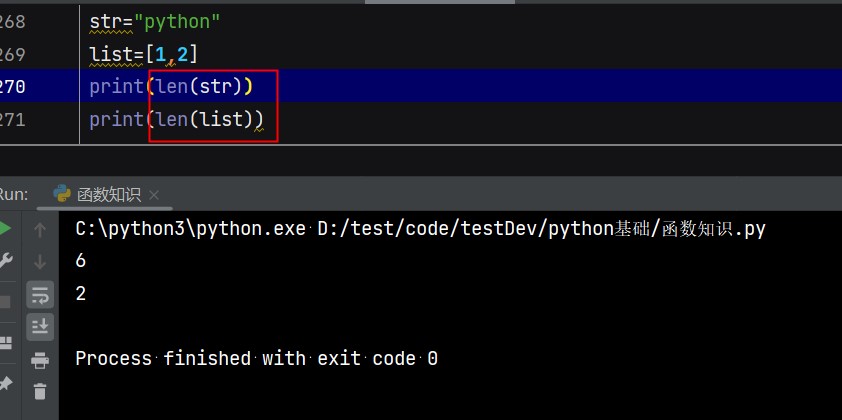Viewport: 842px width, 420px height.
Task: Pin the Run tab
Action: click(5, 383)
